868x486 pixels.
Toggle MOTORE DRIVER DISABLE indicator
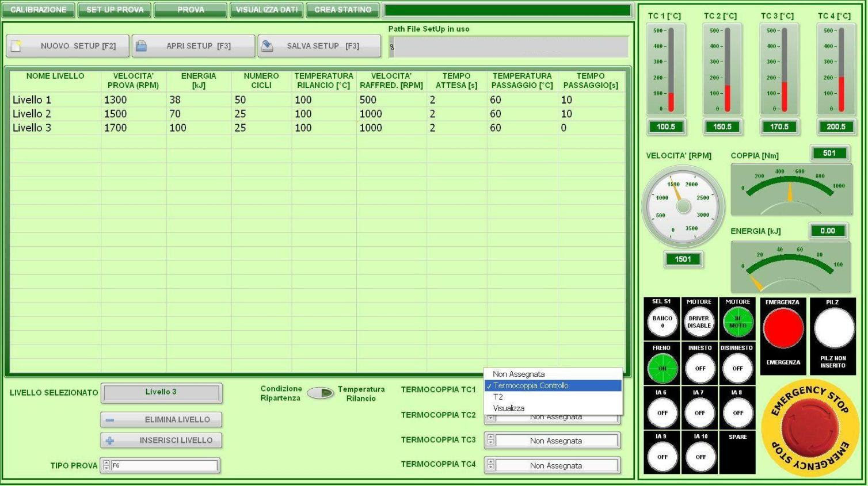point(699,322)
